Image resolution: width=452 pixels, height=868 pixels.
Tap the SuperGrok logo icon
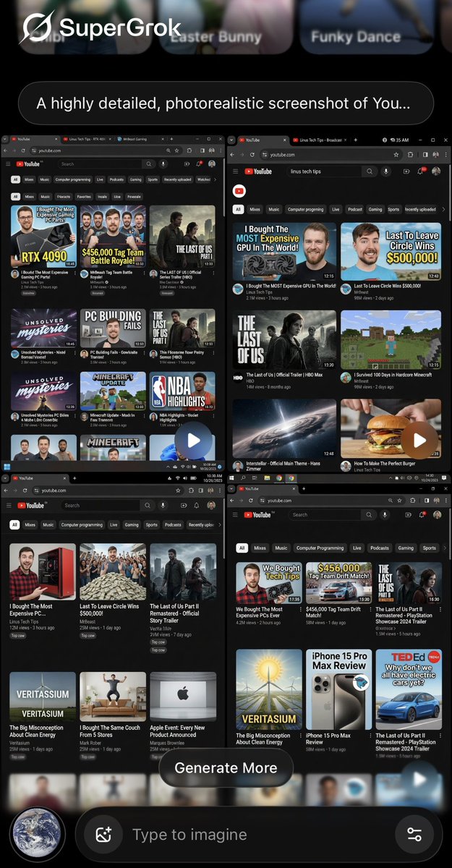tap(37, 27)
